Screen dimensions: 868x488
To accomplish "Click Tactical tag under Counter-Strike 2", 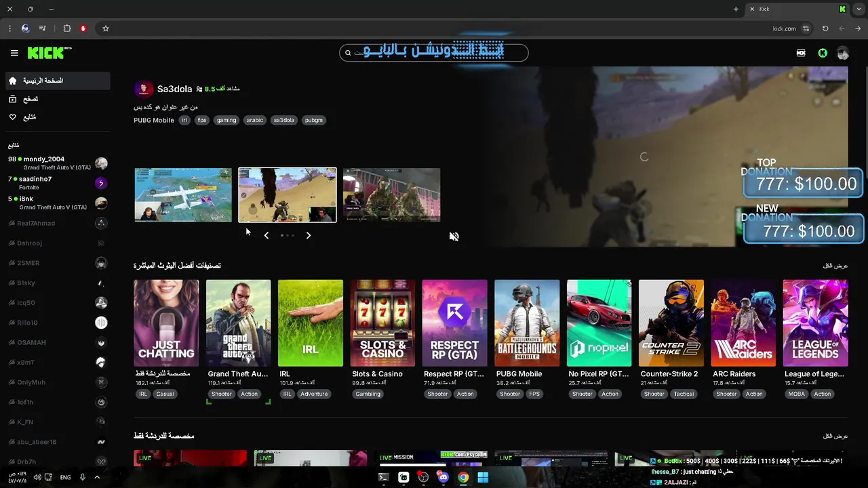I will coord(684,394).
